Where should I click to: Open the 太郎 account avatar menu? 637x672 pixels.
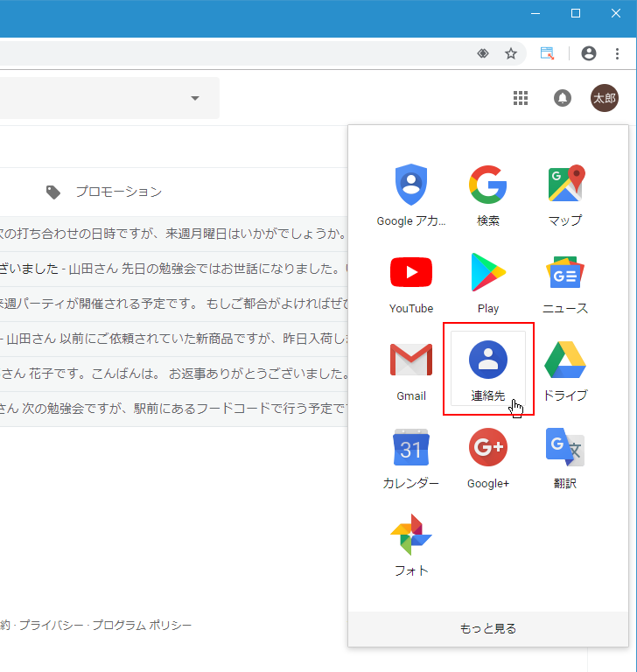(605, 98)
